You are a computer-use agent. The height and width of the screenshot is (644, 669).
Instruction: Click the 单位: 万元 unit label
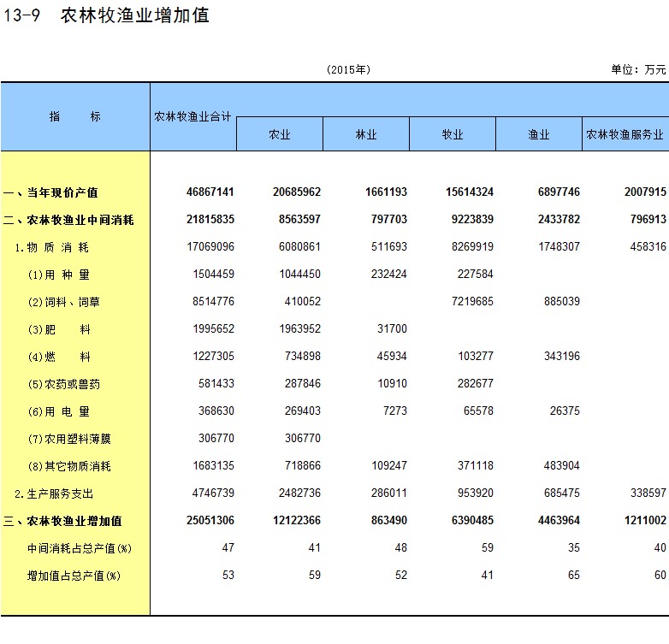pos(638,69)
